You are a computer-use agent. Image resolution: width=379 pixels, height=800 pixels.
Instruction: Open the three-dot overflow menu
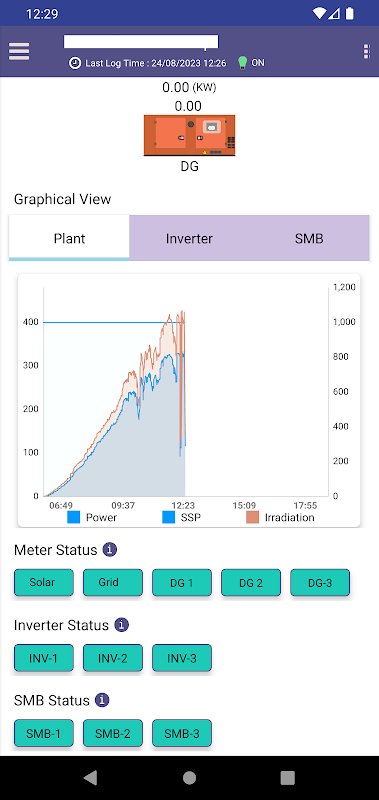coord(366,52)
